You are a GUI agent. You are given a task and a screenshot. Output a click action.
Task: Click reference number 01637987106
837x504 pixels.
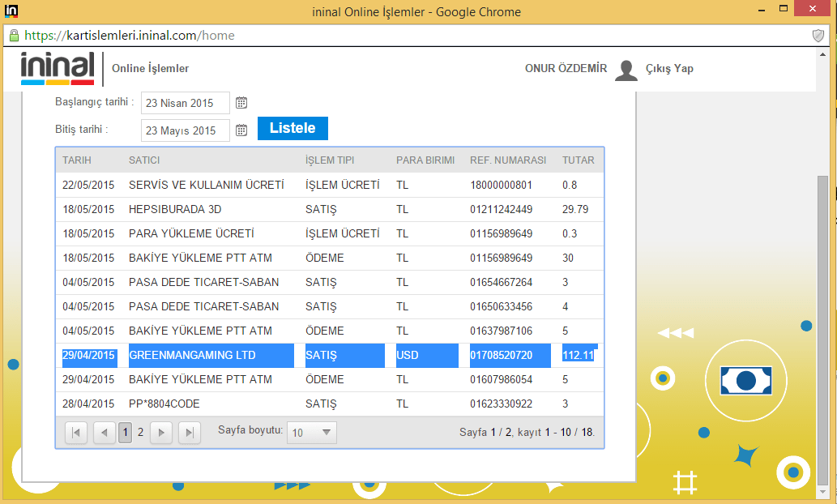[501, 331]
